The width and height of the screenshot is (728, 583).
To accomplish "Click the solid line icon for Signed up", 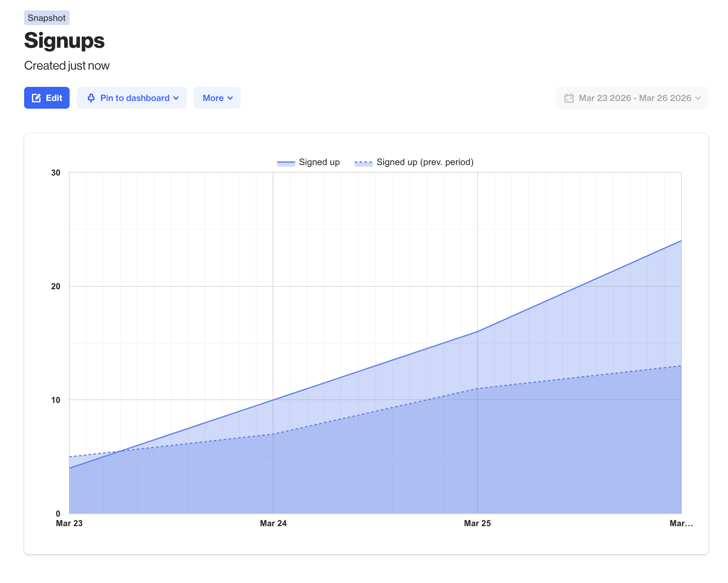I will coord(286,163).
